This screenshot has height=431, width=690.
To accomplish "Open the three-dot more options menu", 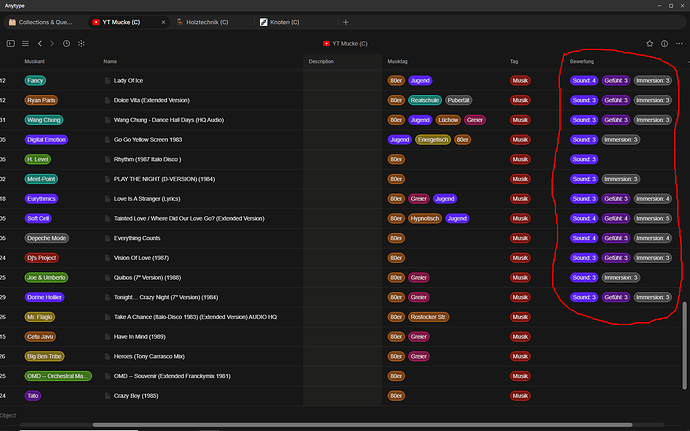I will tap(679, 44).
